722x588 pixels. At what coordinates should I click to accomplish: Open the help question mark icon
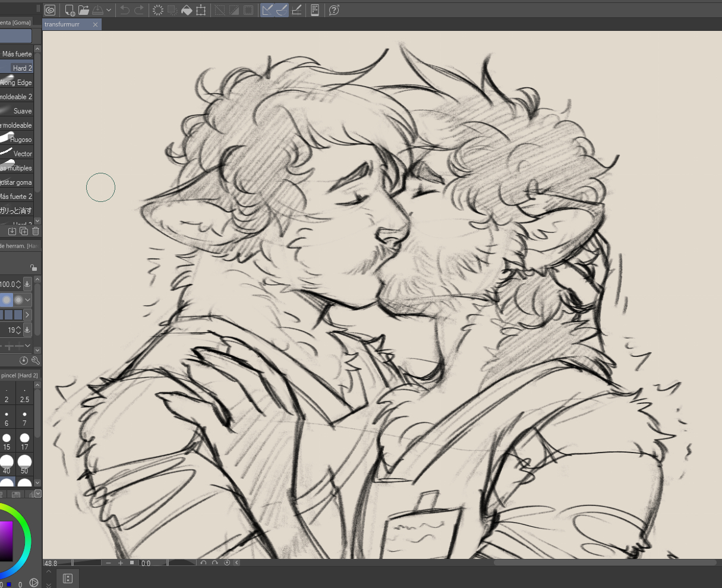click(334, 10)
